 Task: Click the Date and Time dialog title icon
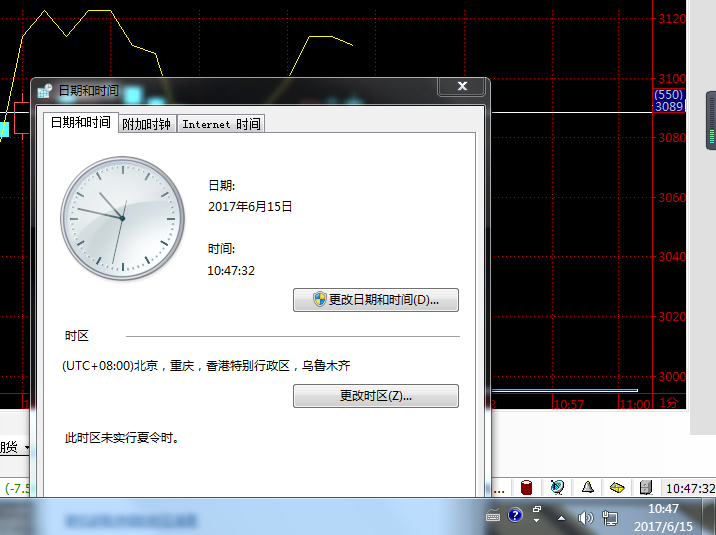pos(45,91)
